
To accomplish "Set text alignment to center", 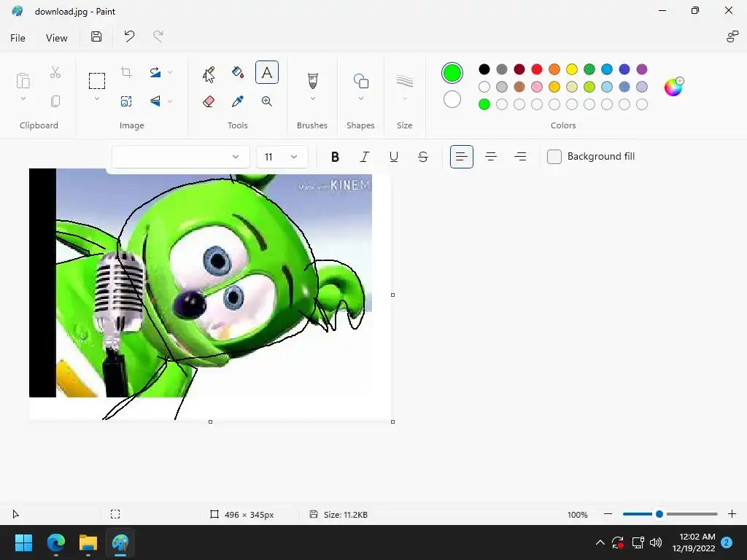I will 491,157.
